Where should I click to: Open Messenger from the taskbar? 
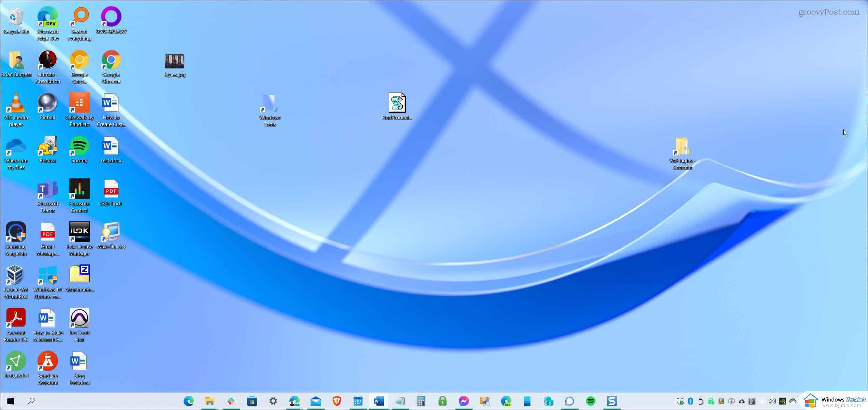tap(464, 401)
